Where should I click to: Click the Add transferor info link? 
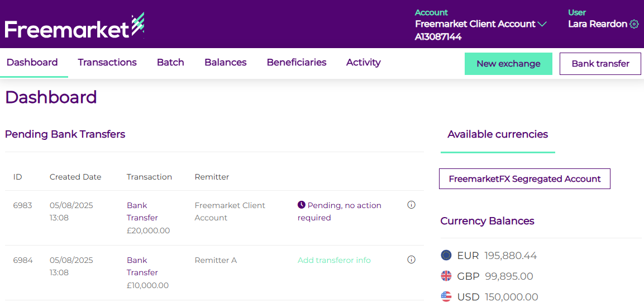pyautogui.click(x=334, y=260)
